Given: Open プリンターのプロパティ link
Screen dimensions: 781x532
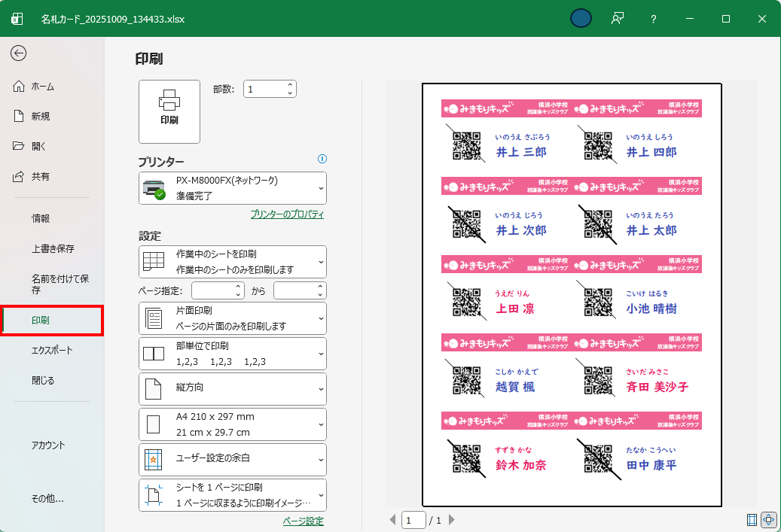Looking at the screenshot, I should click(x=287, y=214).
